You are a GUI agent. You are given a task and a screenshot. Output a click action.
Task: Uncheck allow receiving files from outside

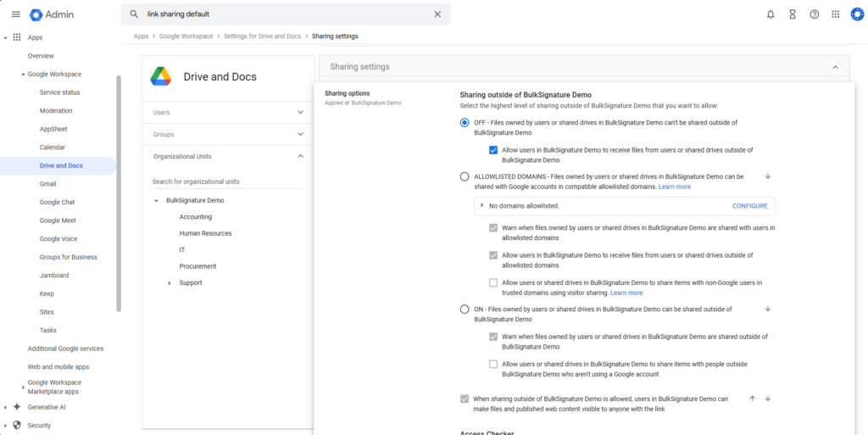click(x=493, y=150)
